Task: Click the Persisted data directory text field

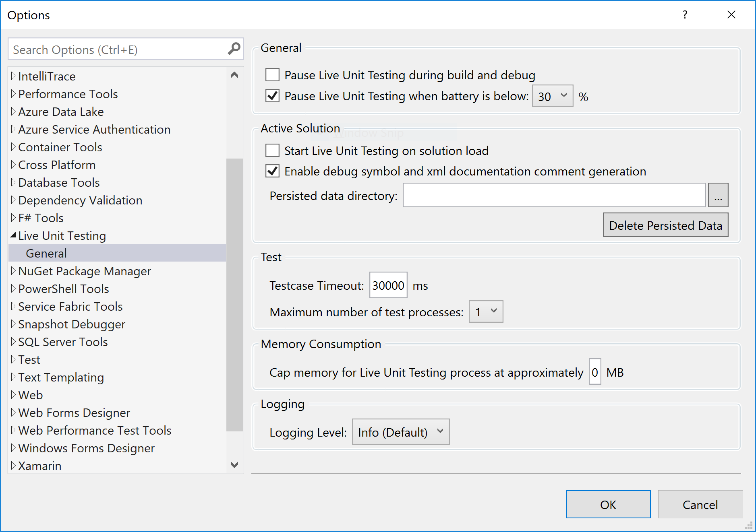Action: point(554,195)
